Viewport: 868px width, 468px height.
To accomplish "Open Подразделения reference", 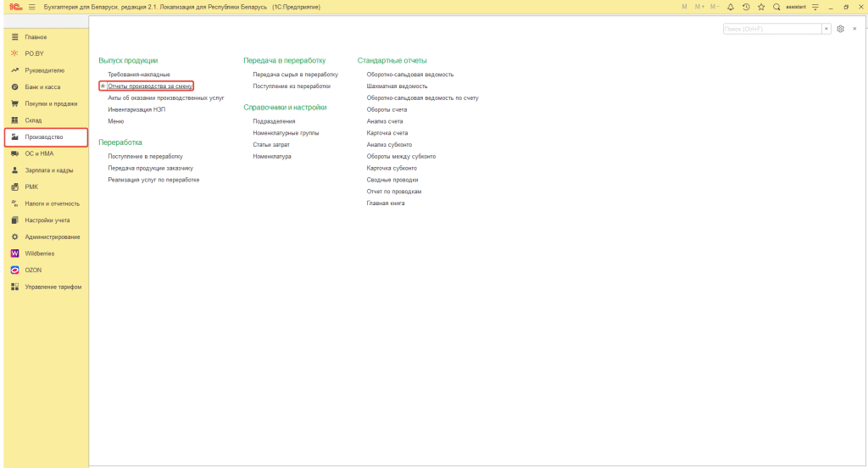I will coord(274,120).
